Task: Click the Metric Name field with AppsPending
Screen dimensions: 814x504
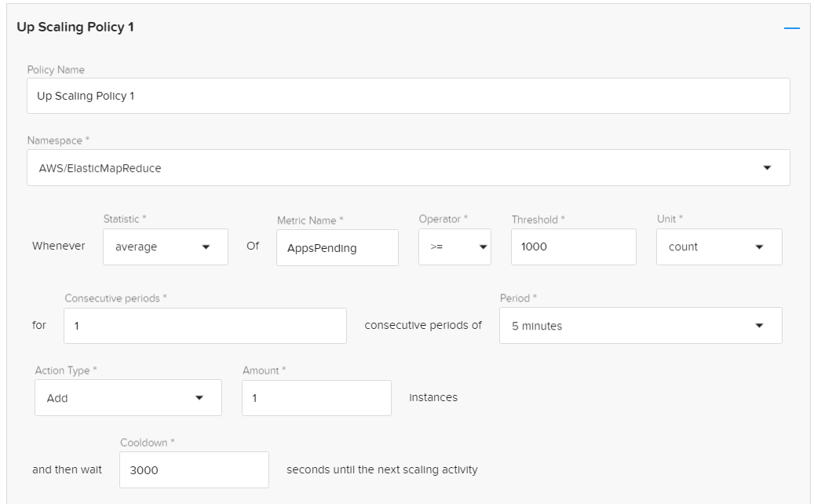Action: [337, 248]
